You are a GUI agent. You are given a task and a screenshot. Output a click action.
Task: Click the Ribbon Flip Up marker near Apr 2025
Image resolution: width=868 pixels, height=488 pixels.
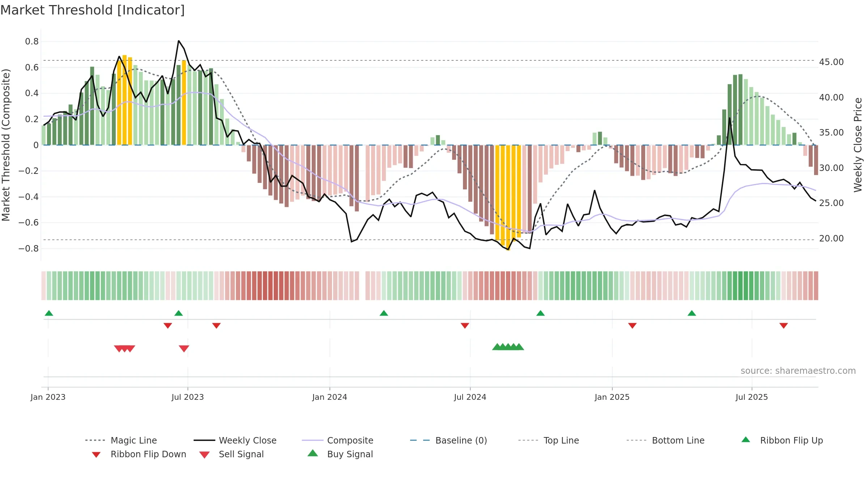click(692, 313)
